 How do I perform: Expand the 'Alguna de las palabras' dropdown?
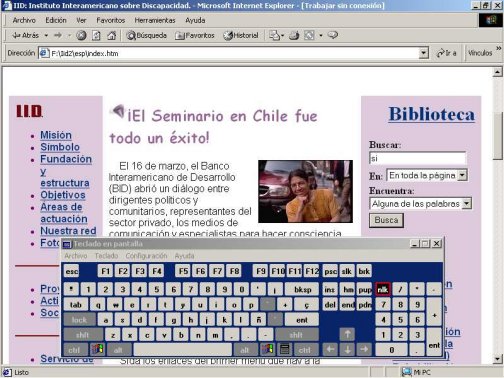click(467, 203)
